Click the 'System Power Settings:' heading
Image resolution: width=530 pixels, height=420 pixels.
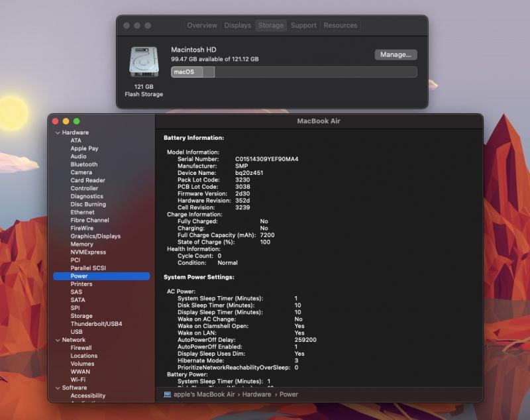199,277
